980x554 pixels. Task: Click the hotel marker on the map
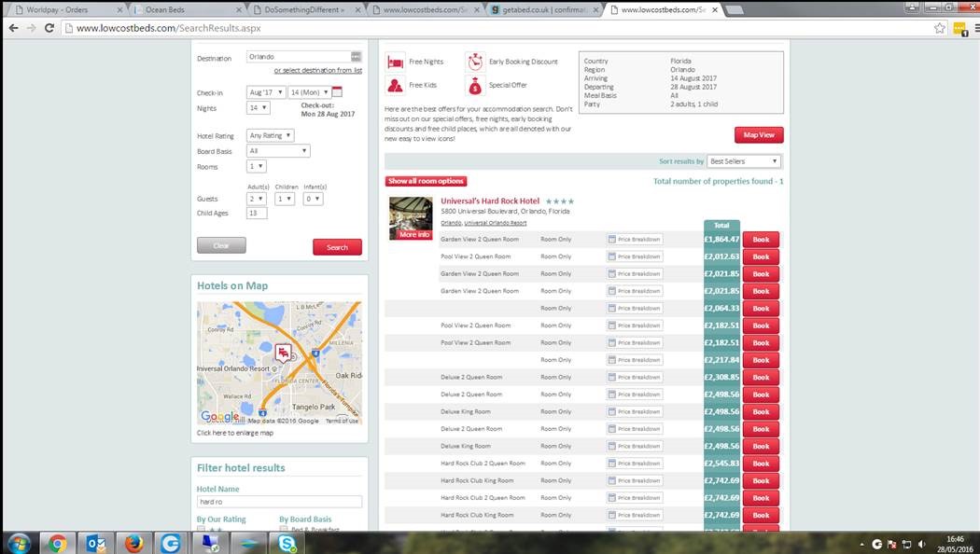(283, 353)
